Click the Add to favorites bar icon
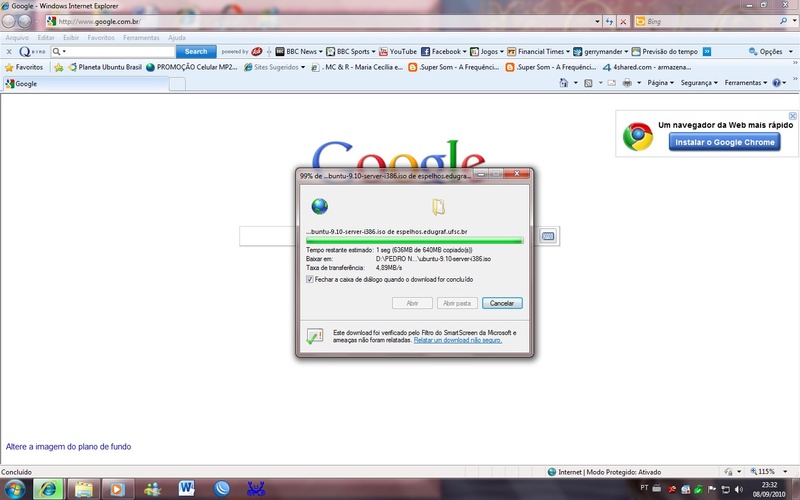The height and width of the screenshot is (500, 800). point(59,67)
